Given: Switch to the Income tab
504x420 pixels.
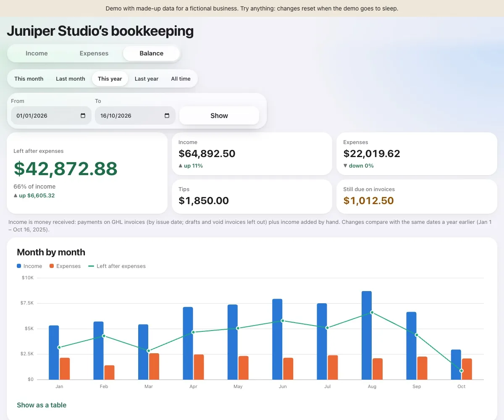Looking at the screenshot, I should (37, 53).
